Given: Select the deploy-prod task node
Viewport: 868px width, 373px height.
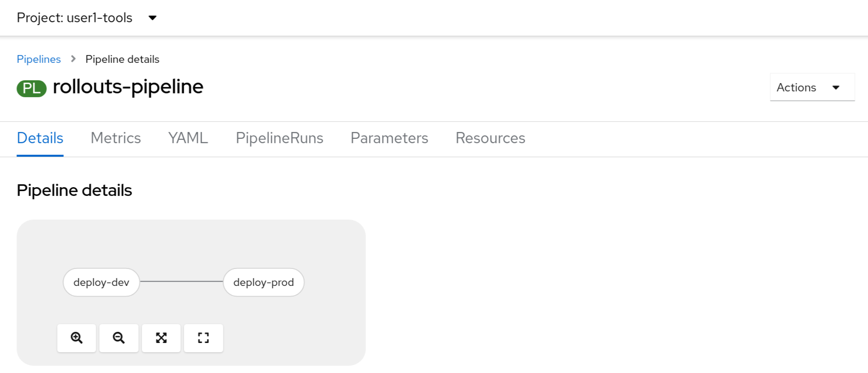Looking at the screenshot, I should pos(264,282).
